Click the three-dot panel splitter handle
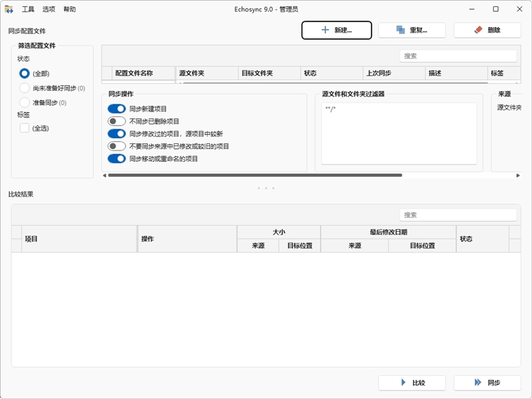532x399 pixels. pos(266,188)
